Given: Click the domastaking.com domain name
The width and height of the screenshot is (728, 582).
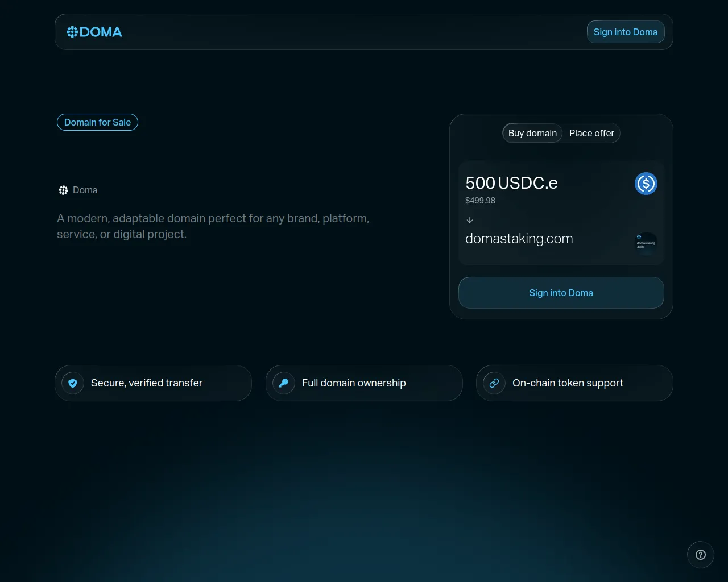Looking at the screenshot, I should click(x=519, y=239).
